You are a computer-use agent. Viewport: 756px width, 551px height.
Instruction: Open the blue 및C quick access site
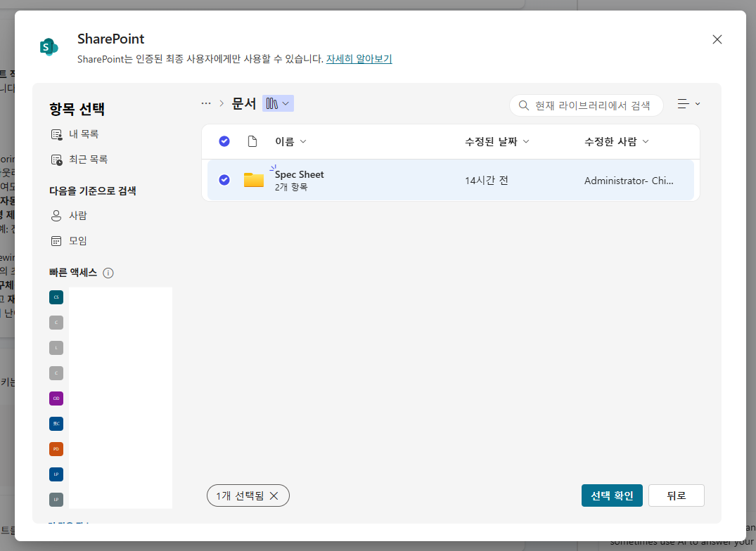(56, 424)
